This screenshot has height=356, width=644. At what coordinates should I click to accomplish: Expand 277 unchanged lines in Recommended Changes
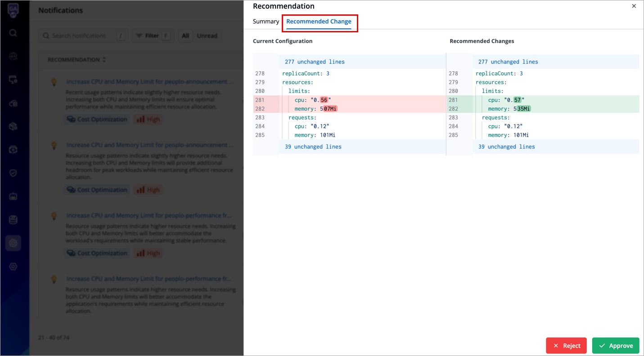[508, 62]
